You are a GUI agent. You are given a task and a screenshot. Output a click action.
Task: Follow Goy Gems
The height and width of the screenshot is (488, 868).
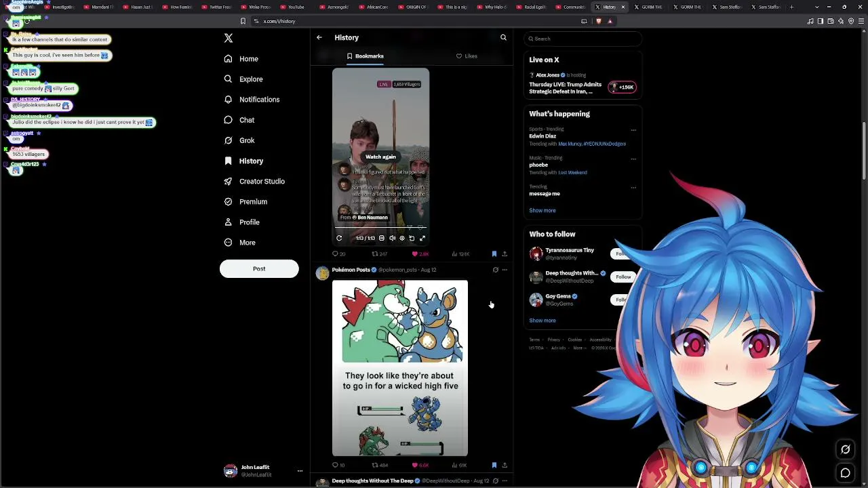[623, 300]
